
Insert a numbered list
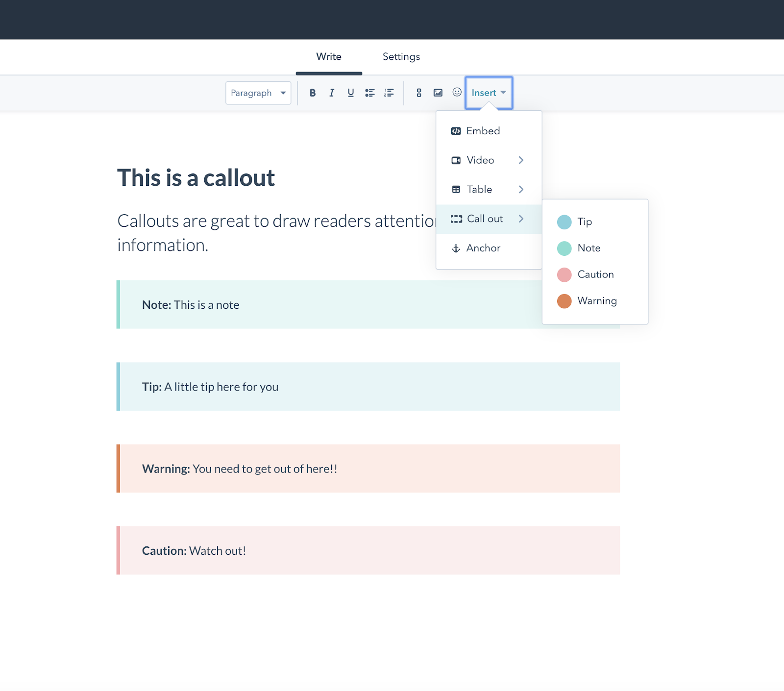pos(389,93)
